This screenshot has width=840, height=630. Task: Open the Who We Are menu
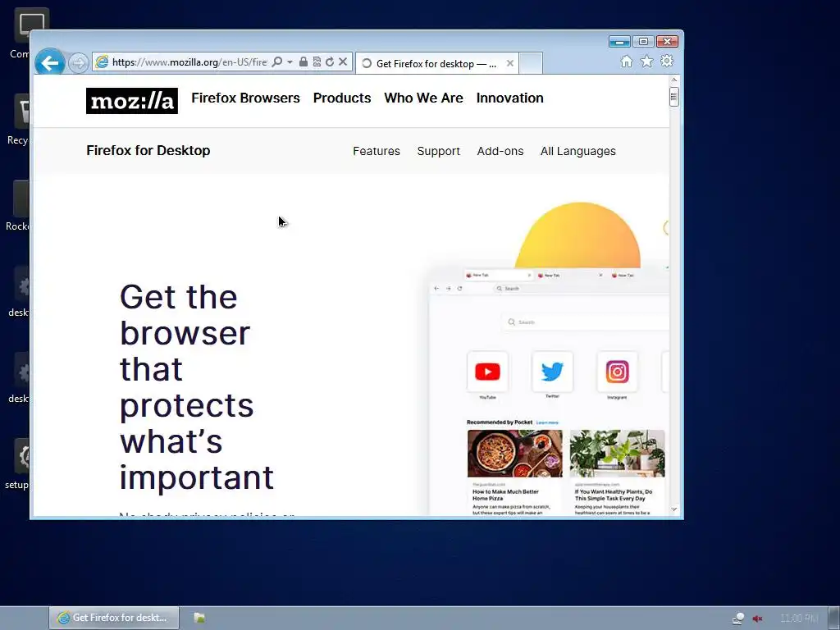[423, 98]
